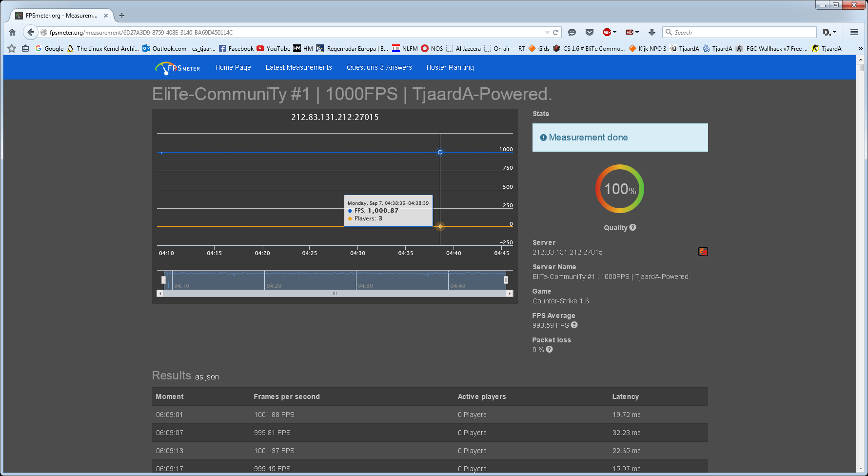
Task: Open The Linux Kernel Archives bookmark
Action: click(103, 48)
